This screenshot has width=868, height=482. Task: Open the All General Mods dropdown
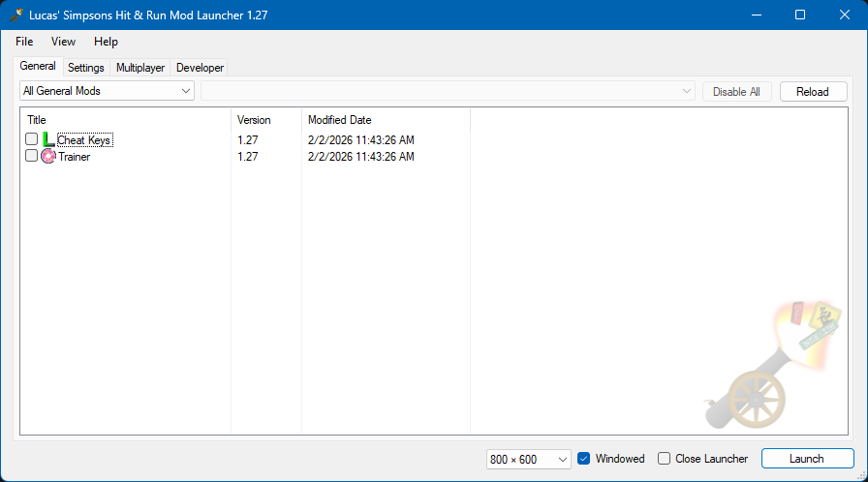[107, 91]
